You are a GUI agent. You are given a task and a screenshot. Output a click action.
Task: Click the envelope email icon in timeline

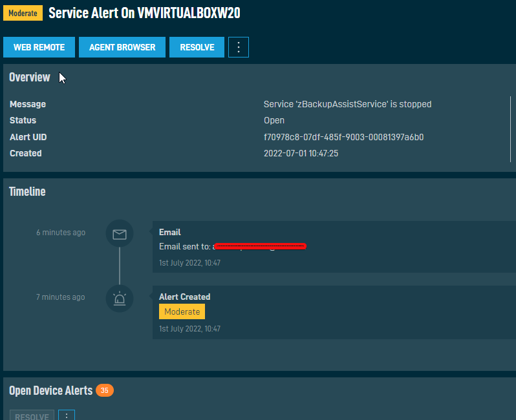pos(120,234)
